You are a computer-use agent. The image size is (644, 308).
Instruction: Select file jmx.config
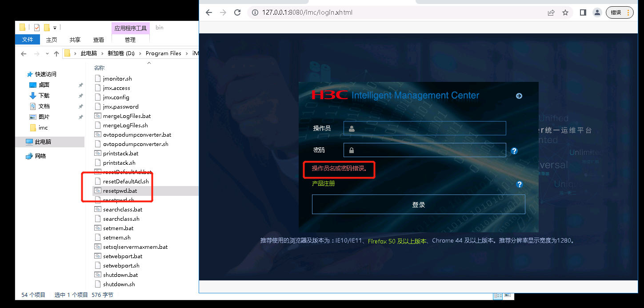coord(116,97)
